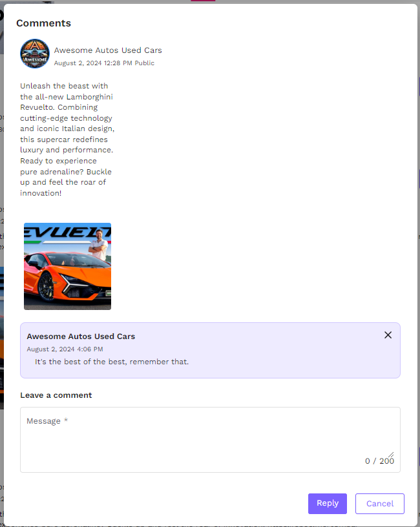Screen dimensions: 420x527
Task: Click the comment text 'It's the best of the best'
Action: [112, 362]
